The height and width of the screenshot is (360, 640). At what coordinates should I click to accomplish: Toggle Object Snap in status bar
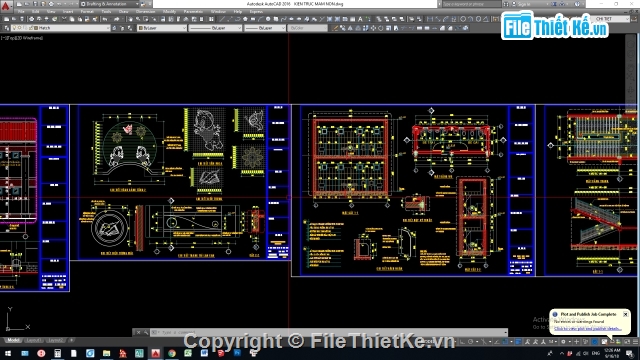(x=505, y=342)
